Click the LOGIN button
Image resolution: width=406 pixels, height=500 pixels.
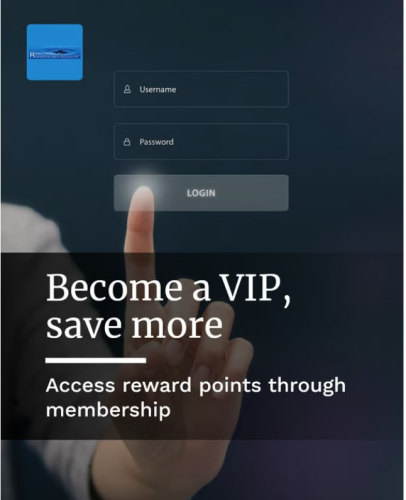coord(201,193)
